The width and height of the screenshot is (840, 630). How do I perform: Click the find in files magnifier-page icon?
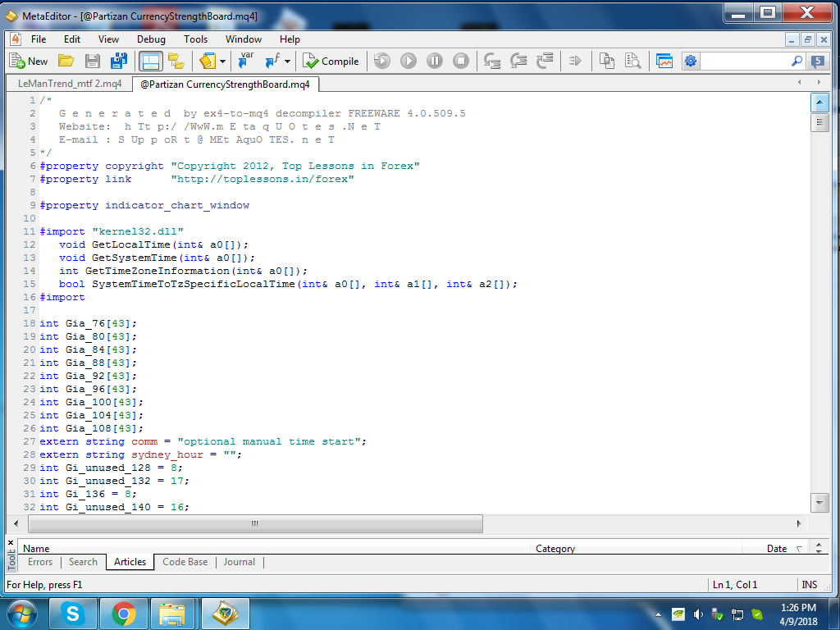coord(632,61)
